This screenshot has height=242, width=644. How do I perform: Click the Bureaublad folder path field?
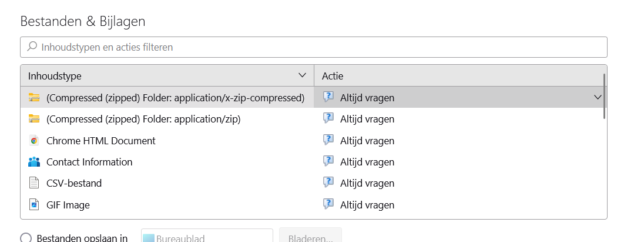(x=207, y=237)
